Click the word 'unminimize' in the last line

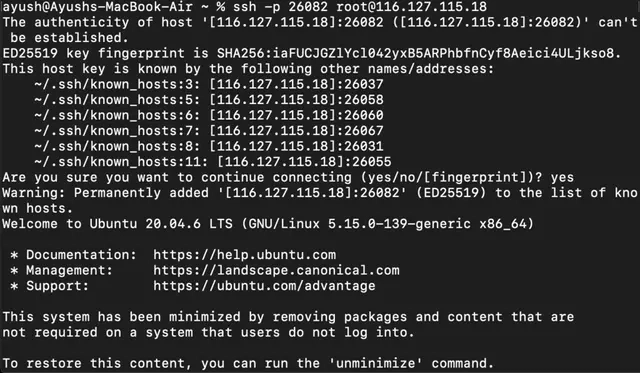pos(379,364)
